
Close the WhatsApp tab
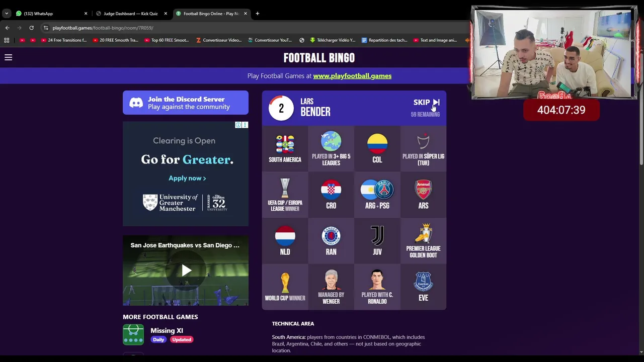coord(86,14)
